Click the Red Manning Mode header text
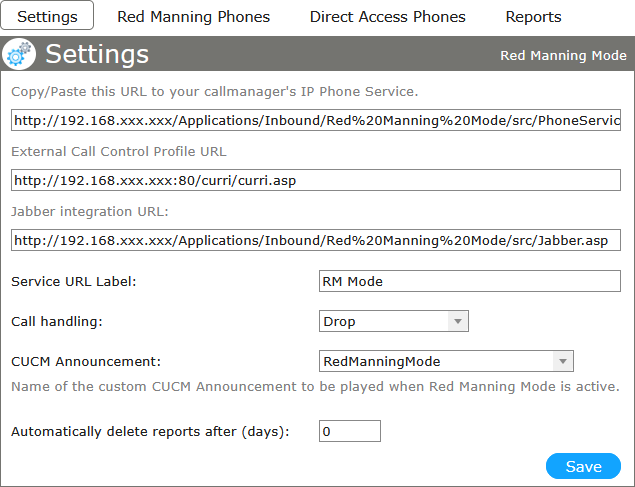635x487 pixels. tap(563, 56)
